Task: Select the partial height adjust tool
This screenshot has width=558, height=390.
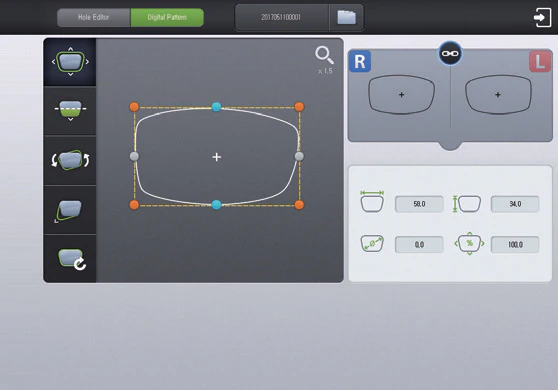Action: 70,111
